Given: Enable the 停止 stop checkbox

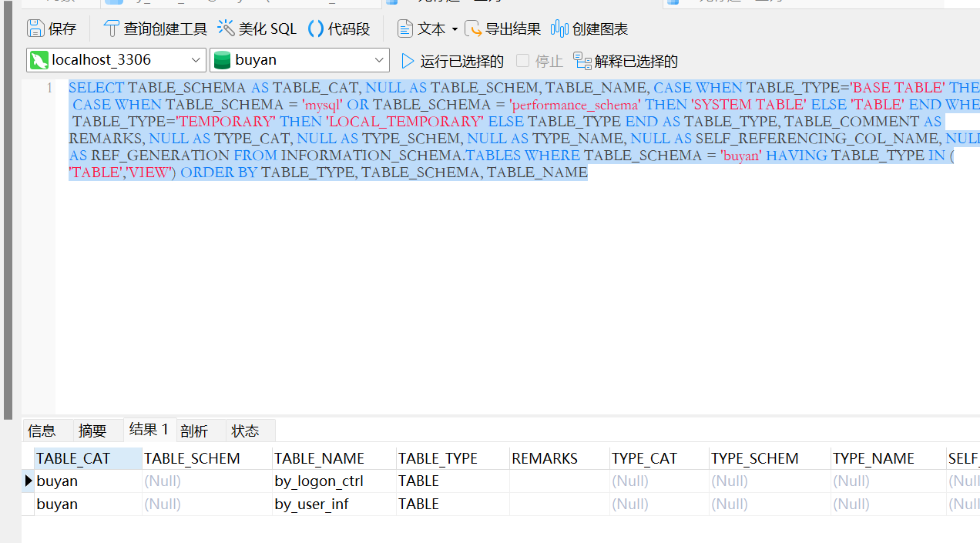Looking at the screenshot, I should pos(522,60).
